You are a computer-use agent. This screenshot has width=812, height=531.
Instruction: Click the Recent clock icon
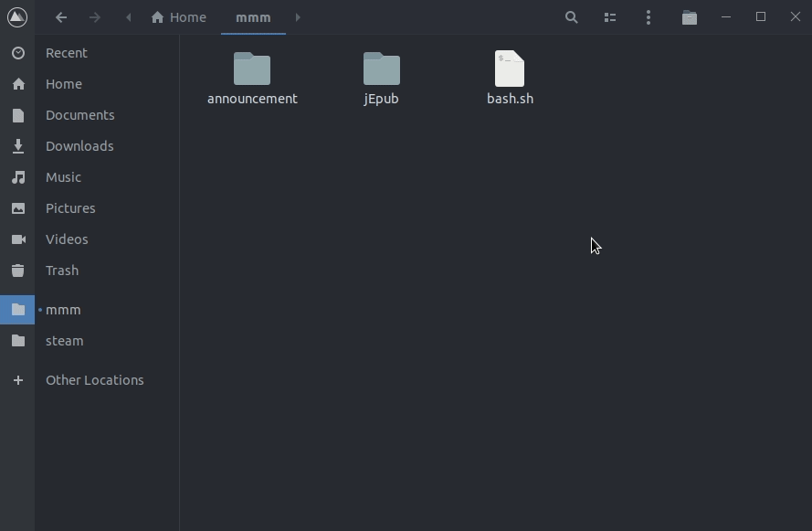click(18, 53)
